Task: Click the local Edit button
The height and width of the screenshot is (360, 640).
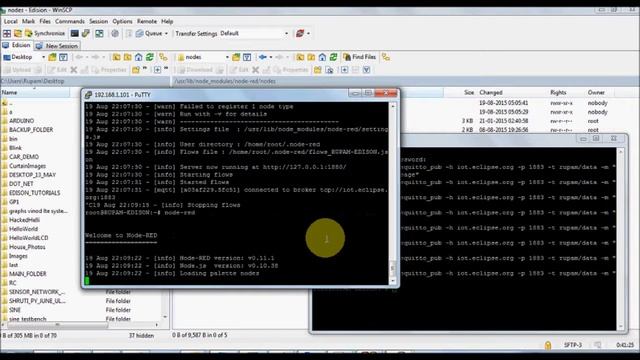Action: point(57,70)
